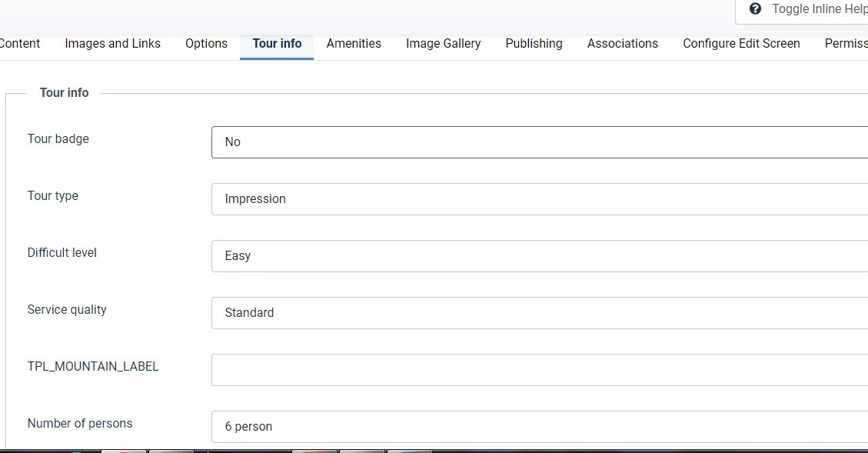Select the Tour info tab

coord(277,44)
